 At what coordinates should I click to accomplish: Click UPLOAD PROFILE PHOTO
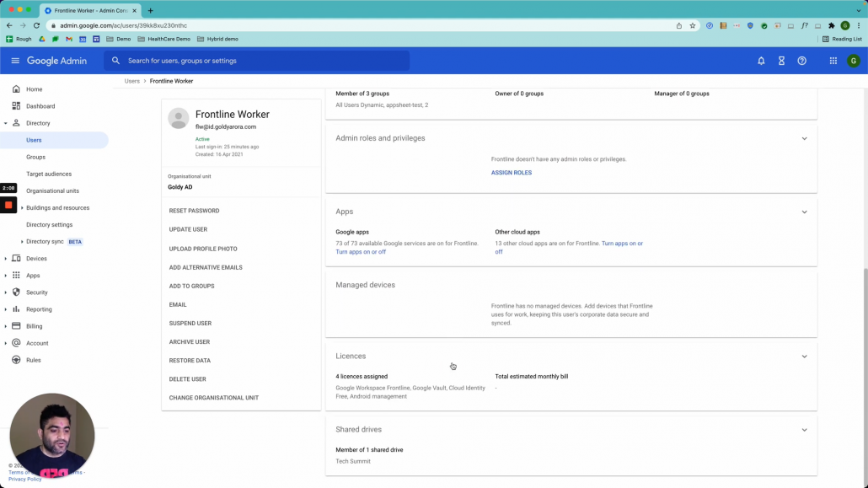coord(202,249)
